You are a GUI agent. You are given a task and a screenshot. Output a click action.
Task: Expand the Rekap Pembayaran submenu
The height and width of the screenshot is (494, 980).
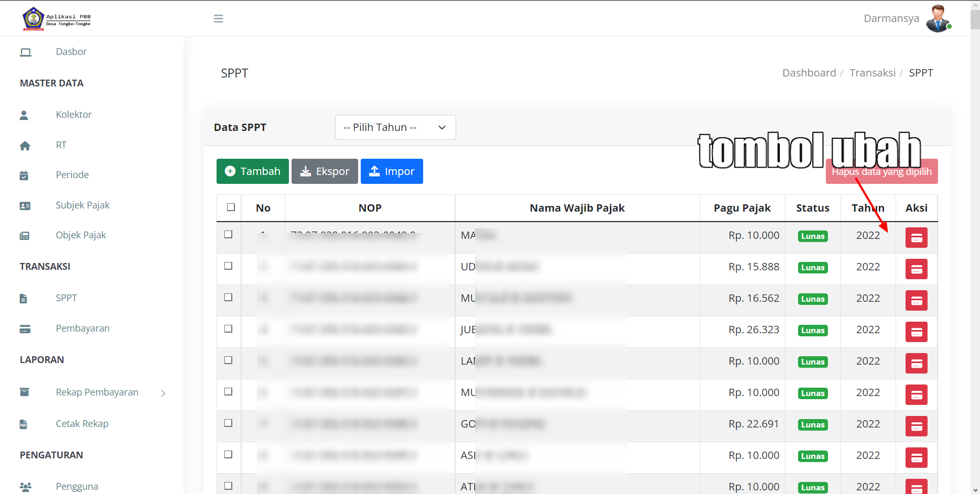point(97,392)
